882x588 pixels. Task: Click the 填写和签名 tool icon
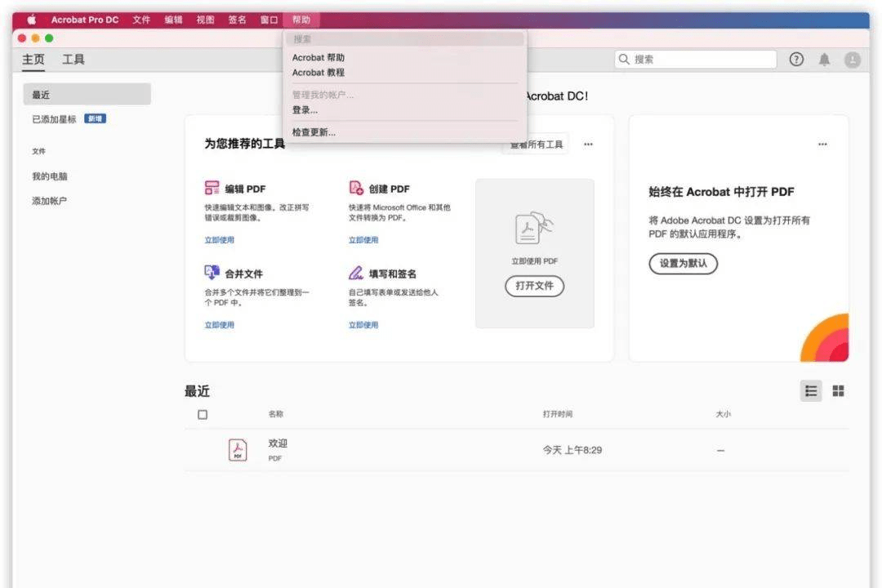click(356, 273)
